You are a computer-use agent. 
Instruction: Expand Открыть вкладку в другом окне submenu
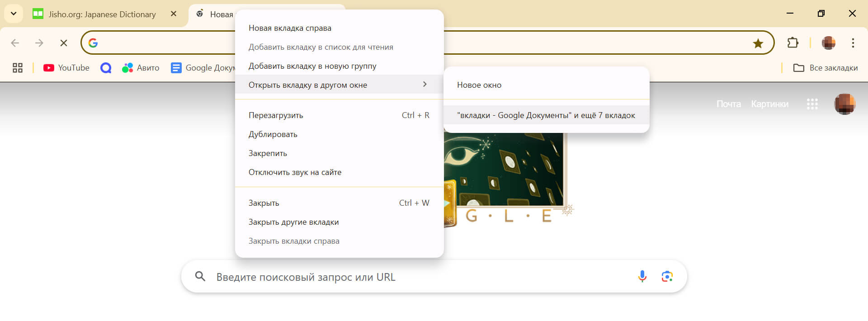coord(339,85)
